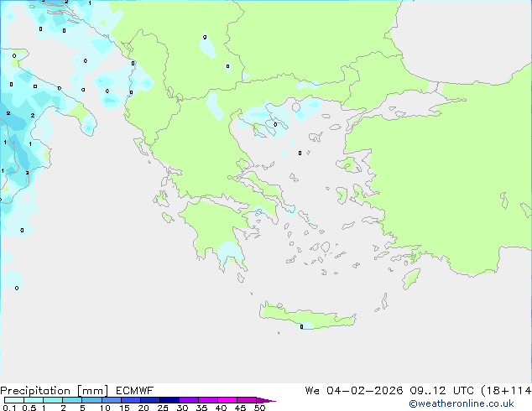Click the '50' legend scale label
The width and height of the screenshot is (532, 411).
coord(259,408)
